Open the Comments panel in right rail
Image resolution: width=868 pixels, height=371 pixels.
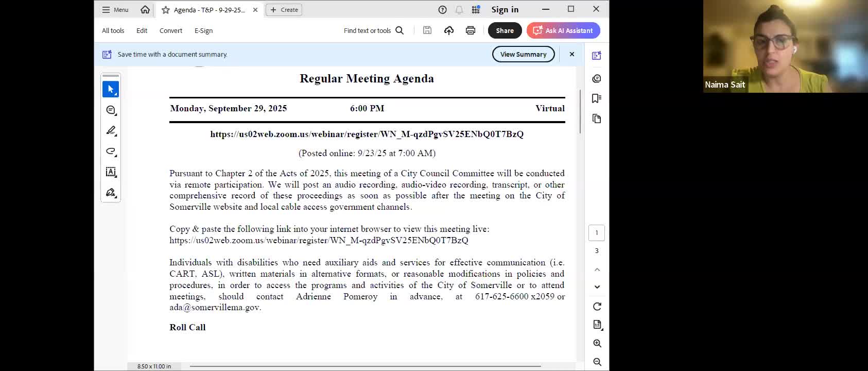[597, 78]
